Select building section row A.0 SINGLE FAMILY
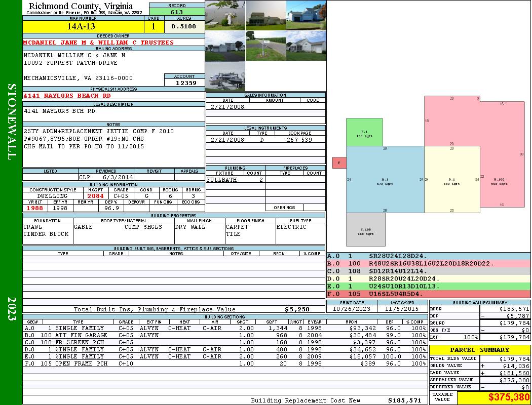 click(225, 328)
